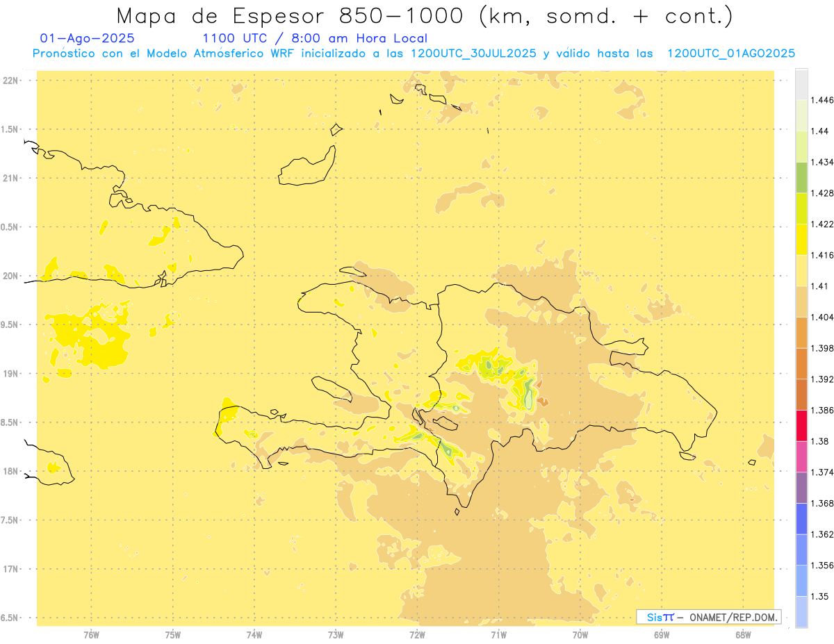Viewport: 834px width, 644px height.
Task: Click the '75W' longitude label
Action: [173, 635]
